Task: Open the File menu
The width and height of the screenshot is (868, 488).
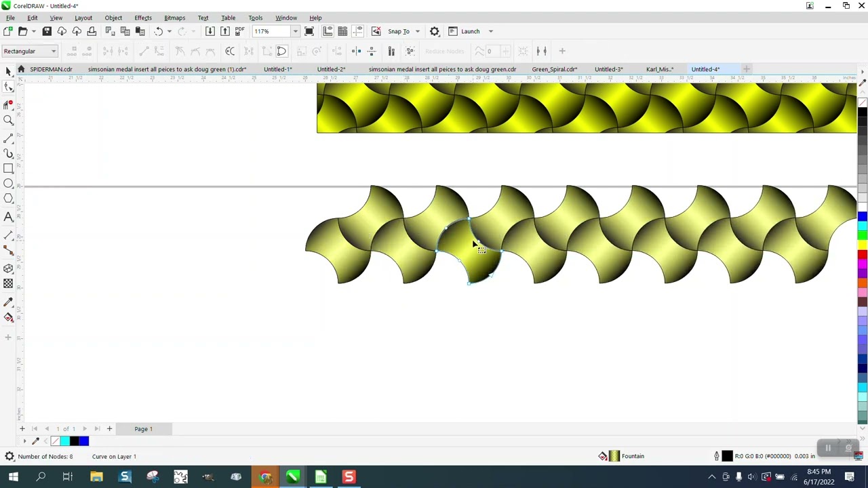Action: point(10,18)
